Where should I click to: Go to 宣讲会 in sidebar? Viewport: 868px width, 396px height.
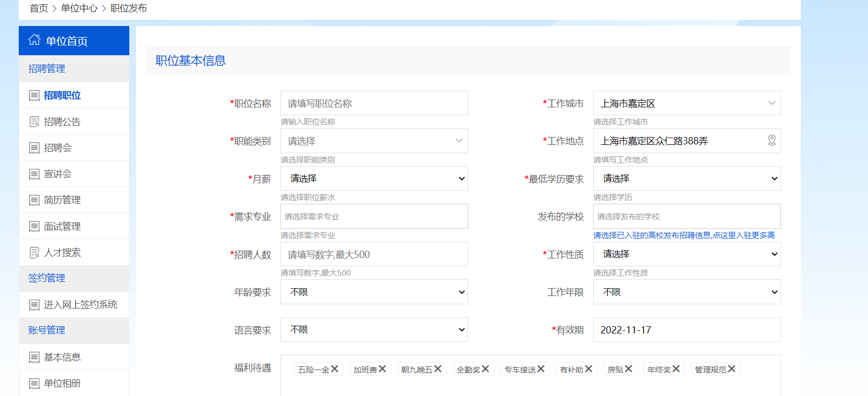pyautogui.click(x=58, y=174)
